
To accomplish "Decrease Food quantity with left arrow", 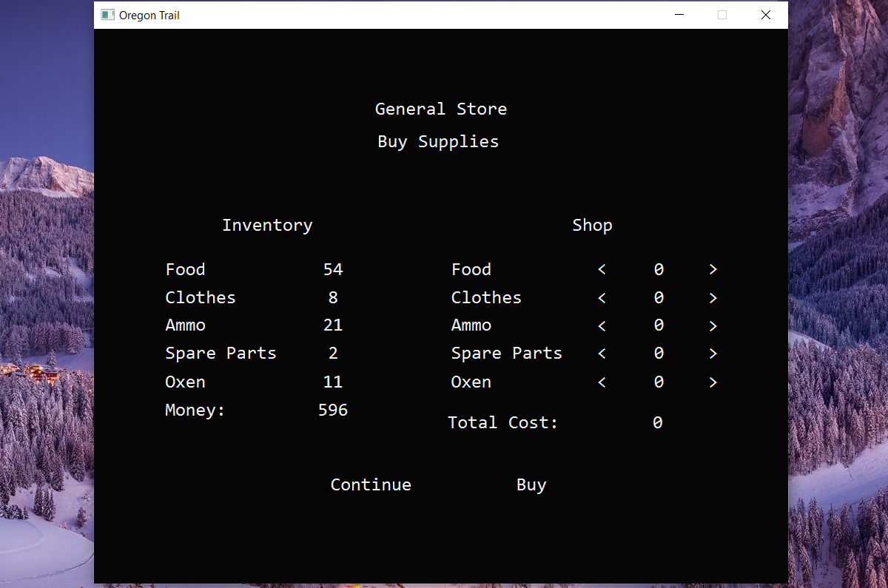I will (x=602, y=270).
